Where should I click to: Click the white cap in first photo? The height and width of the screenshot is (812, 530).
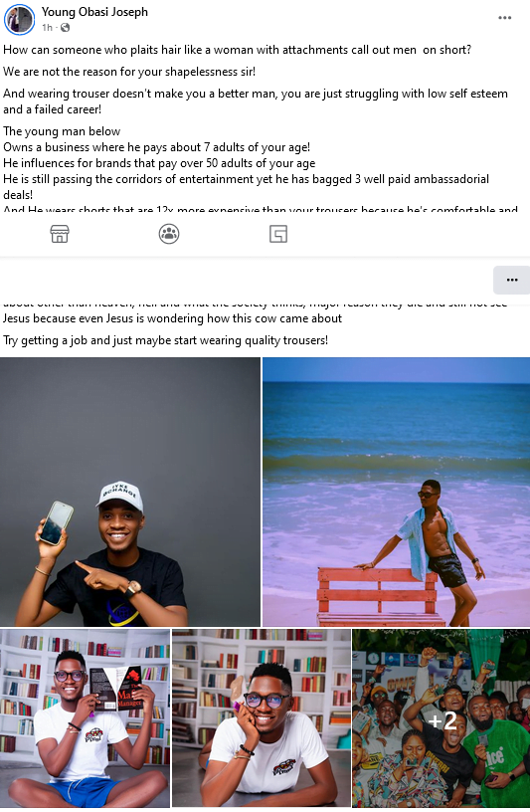coord(120,496)
